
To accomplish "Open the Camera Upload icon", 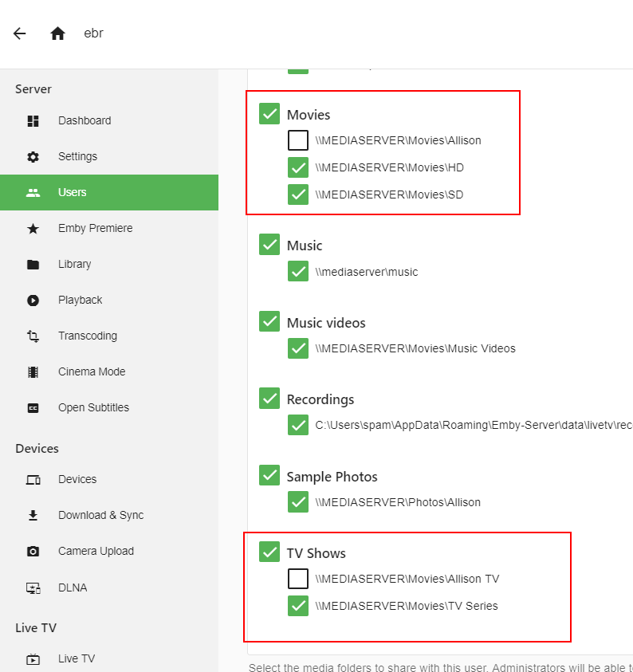I will [33, 552].
